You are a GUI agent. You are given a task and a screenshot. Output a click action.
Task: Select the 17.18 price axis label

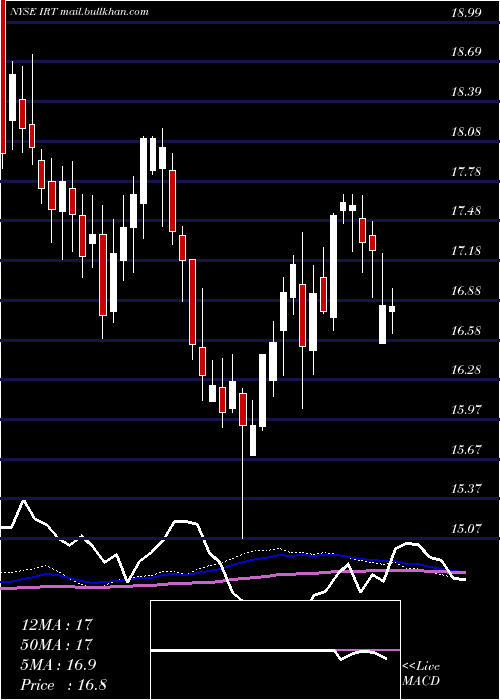click(466, 251)
